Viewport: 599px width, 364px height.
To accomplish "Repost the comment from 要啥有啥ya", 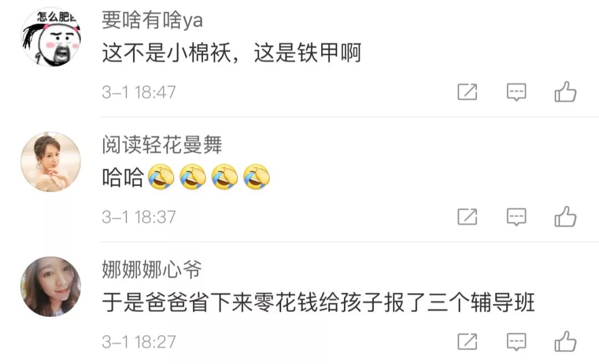I will point(468,91).
